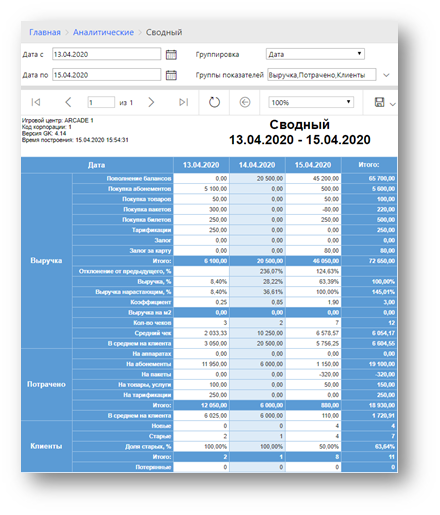Image resolution: width=440 pixels, height=515 pixels.
Task: Click the 14.04.2020 column header
Action: point(257,165)
